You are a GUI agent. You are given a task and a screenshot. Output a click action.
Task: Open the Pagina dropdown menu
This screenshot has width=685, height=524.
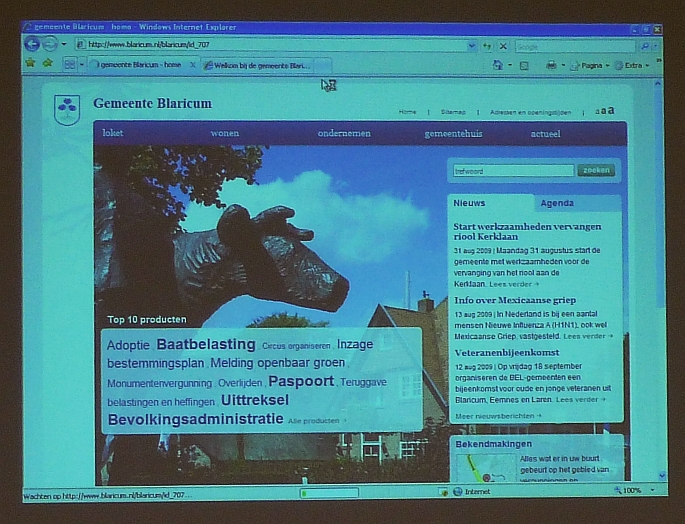coord(591,65)
